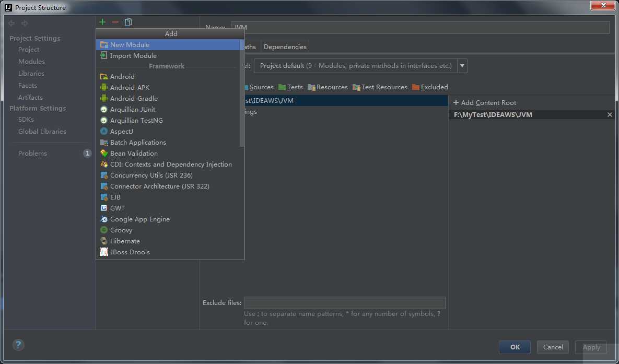Click the module Name input field

420,27
